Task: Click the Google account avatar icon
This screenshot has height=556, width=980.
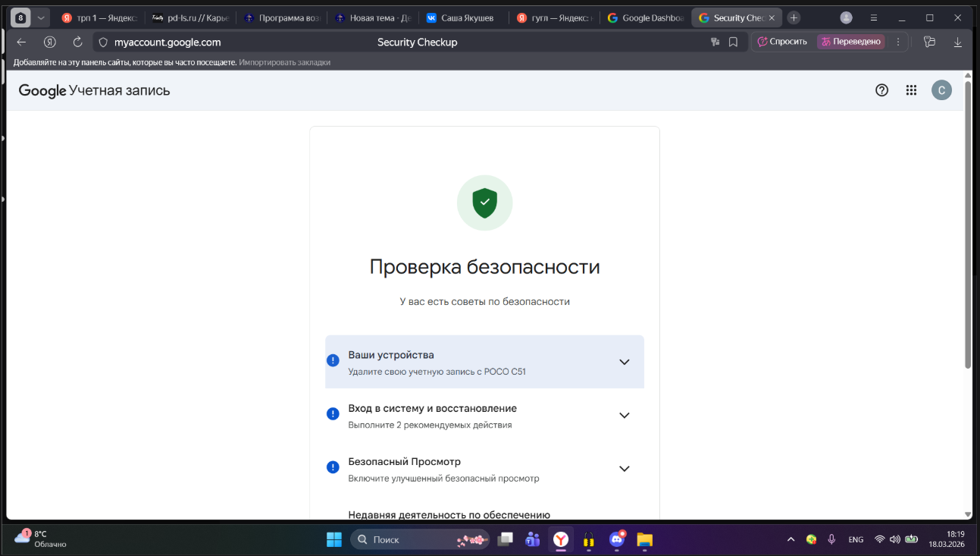Action: 941,90
